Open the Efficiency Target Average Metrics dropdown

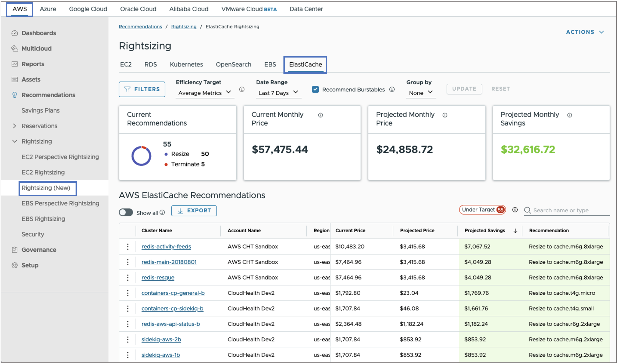click(x=204, y=93)
